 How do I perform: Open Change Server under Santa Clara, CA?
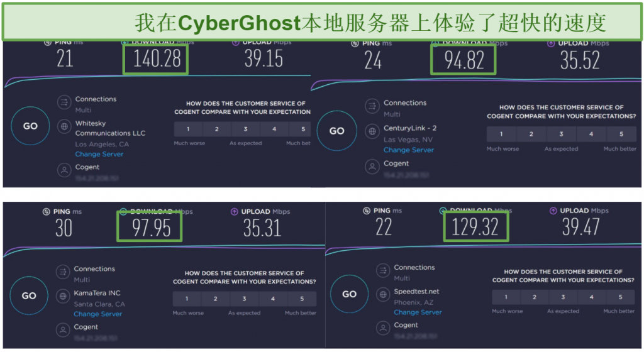[x=97, y=314]
